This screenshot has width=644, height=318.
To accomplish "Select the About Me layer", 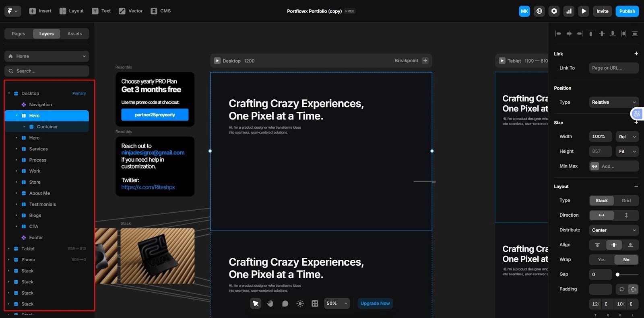I will (x=39, y=193).
